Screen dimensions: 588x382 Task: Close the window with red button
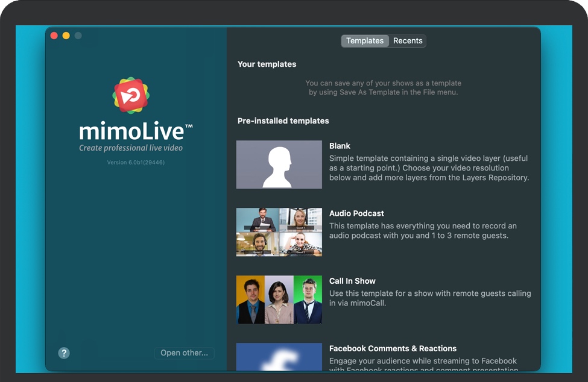pos(54,36)
